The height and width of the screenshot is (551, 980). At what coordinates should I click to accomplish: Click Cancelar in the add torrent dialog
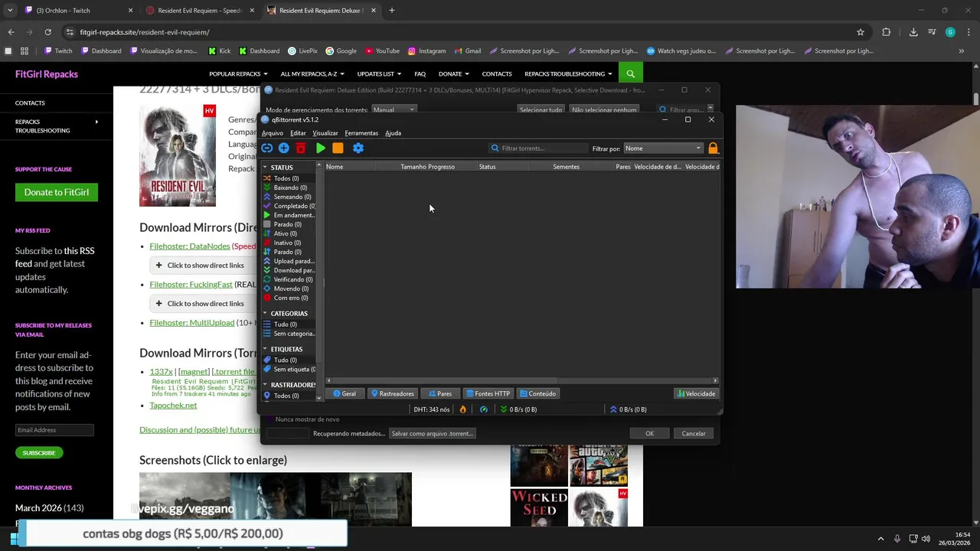tap(694, 433)
